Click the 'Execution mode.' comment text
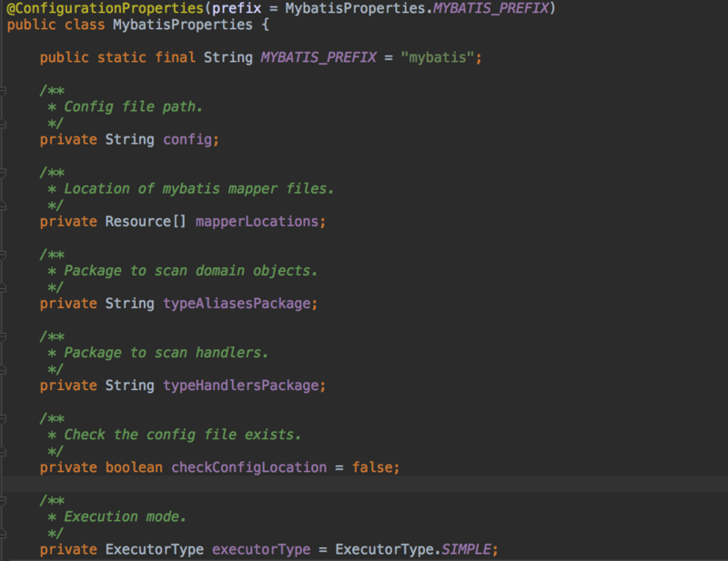 (x=126, y=517)
